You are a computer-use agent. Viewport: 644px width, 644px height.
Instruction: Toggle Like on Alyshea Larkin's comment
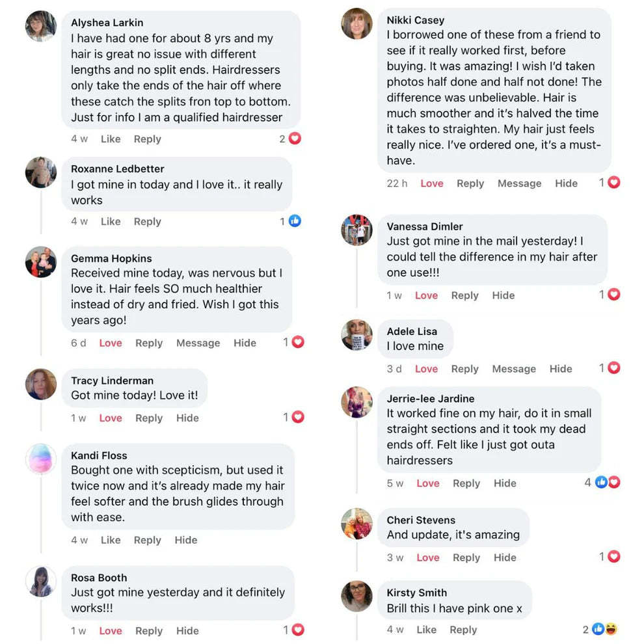tap(111, 139)
